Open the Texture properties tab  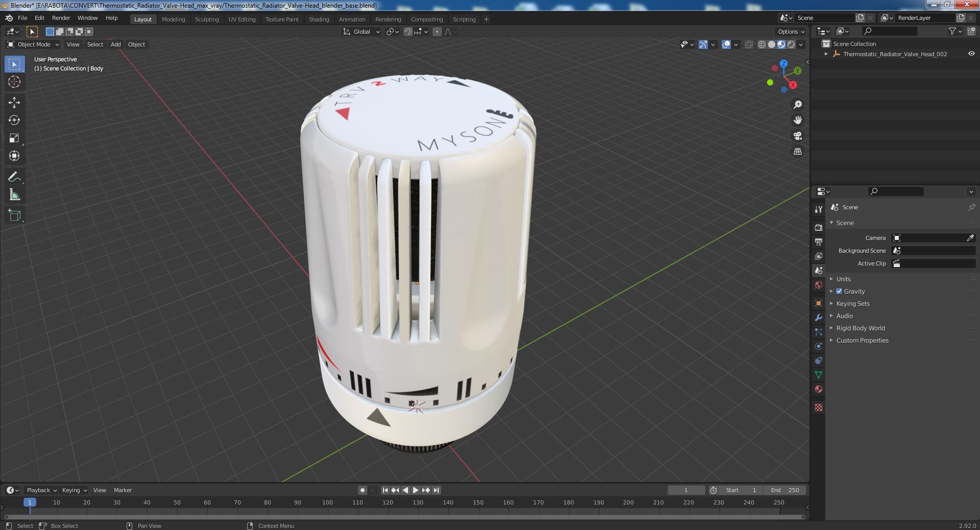click(x=819, y=407)
